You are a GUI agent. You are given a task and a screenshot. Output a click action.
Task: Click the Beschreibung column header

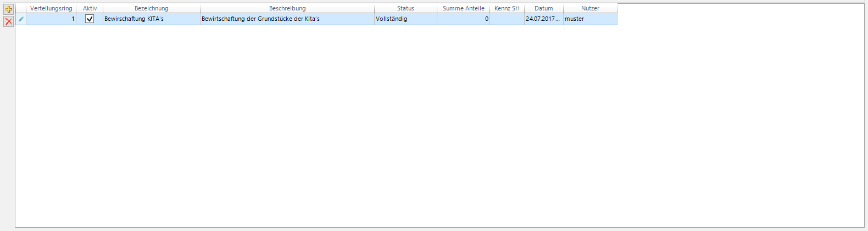coord(287,8)
